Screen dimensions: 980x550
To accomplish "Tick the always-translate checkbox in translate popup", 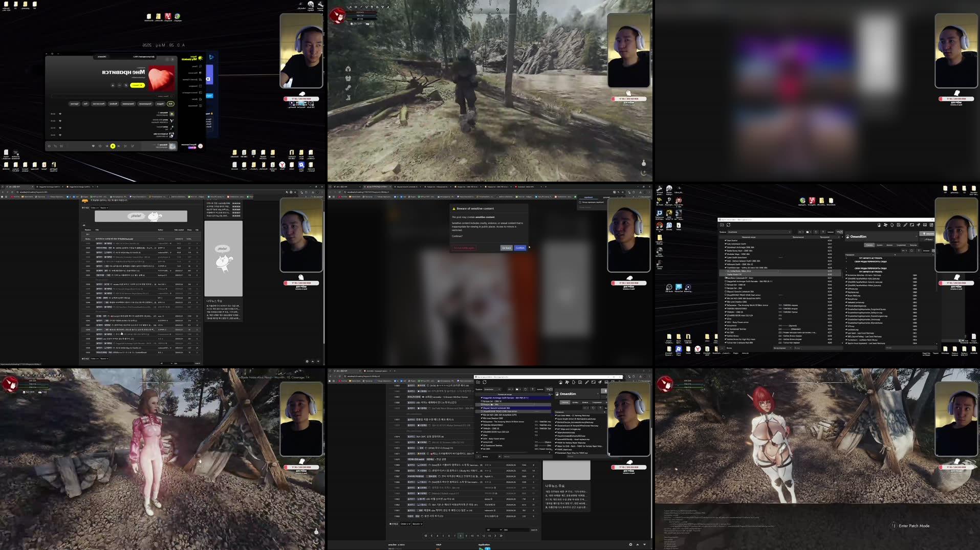I will tap(580, 202).
